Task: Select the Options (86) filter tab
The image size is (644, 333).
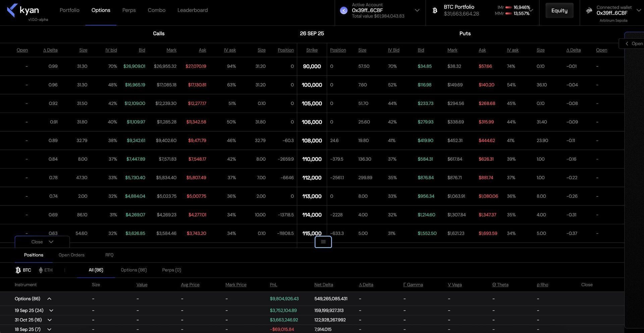Action: (134, 270)
